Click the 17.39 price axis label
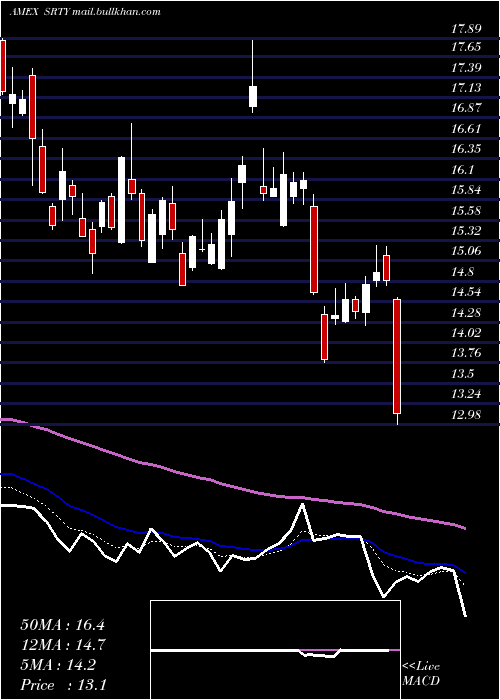The height and width of the screenshot is (700, 500). [466, 68]
